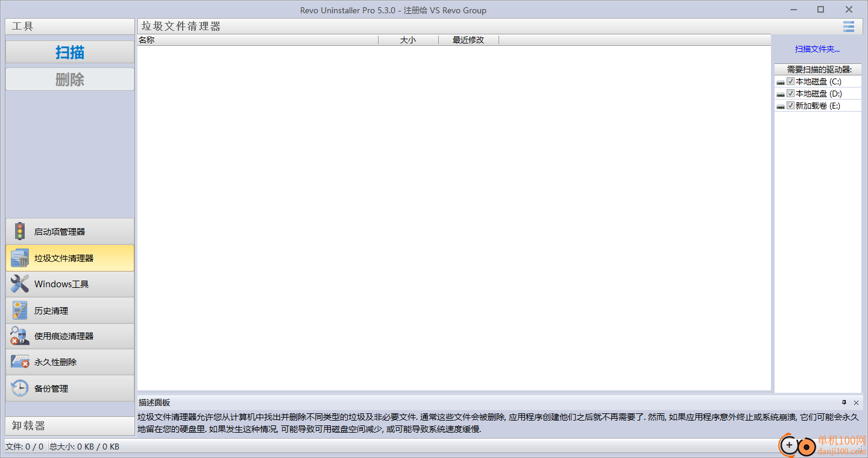This screenshot has height=458, width=868.
Task: Open the hamburger menu icon at top right
Action: 849,26
